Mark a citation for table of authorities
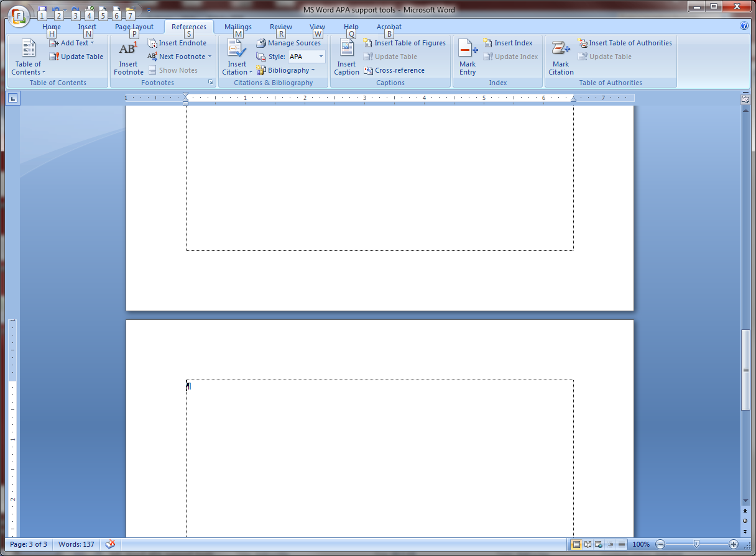This screenshot has width=756, height=556. 560,60
